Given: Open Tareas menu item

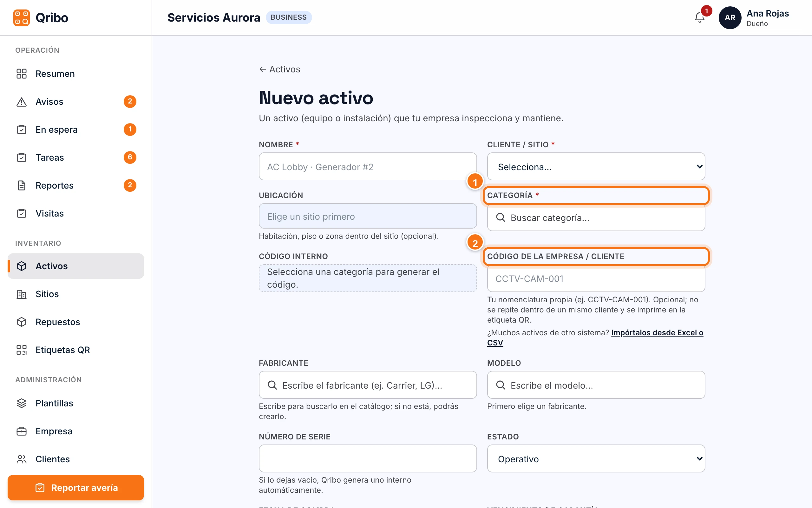Looking at the screenshot, I should click(x=76, y=157).
